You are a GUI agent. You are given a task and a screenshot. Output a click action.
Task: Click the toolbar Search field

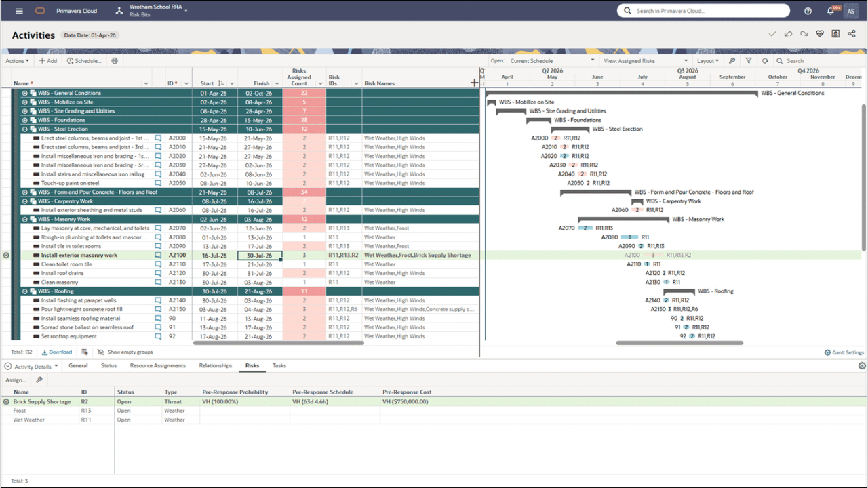pos(818,61)
